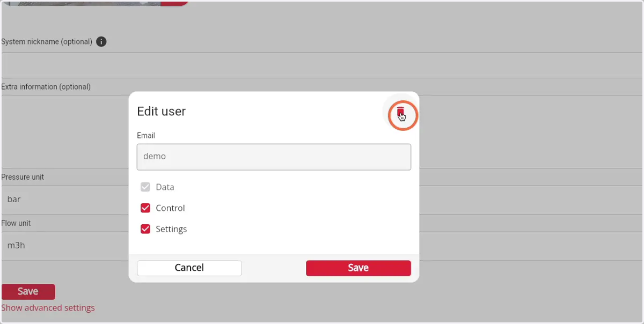644x324 pixels.
Task: Open the System nickname info icon
Action: [x=101, y=41]
